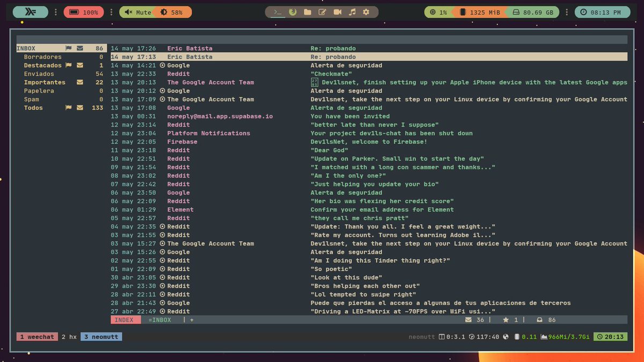The width and height of the screenshot is (644, 362).
Task: Click the top bar clock showing 08:13 PM
Action: (602, 12)
